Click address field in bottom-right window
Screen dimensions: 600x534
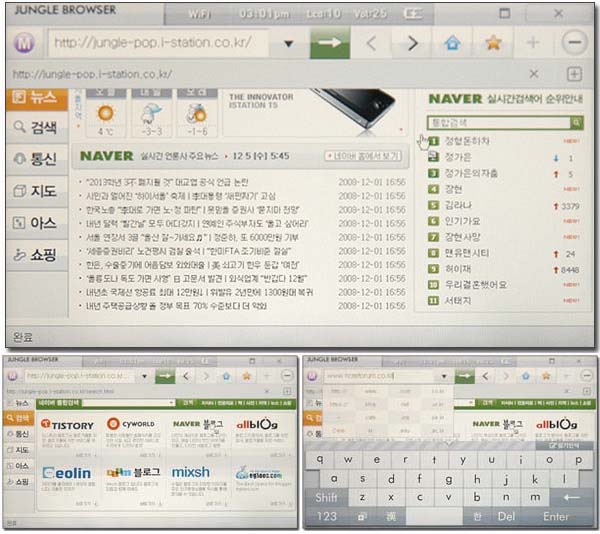click(x=380, y=376)
